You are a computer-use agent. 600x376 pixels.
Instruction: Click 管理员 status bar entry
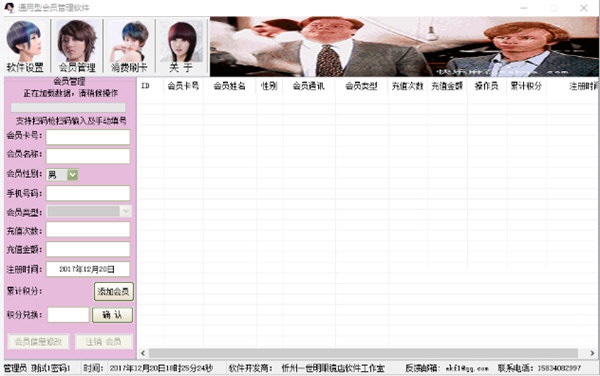point(37,368)
